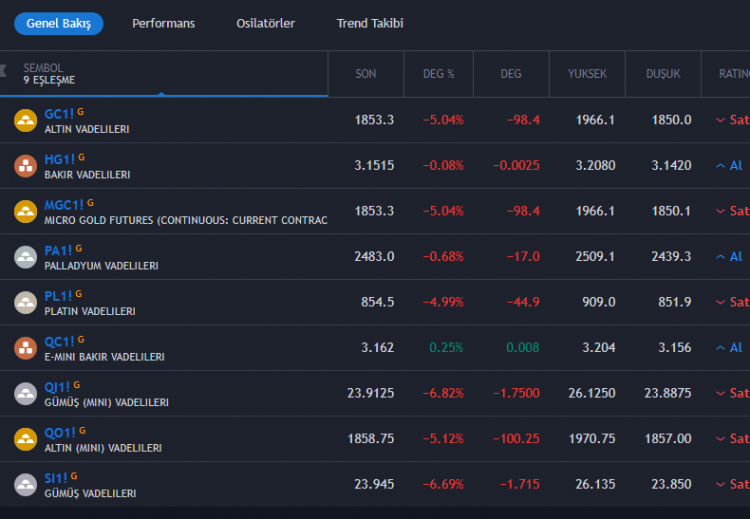The width and height of the screenshot is (750, 519).
Task: Click the gold icon beside MGC1!
Action: coord(25,211)
